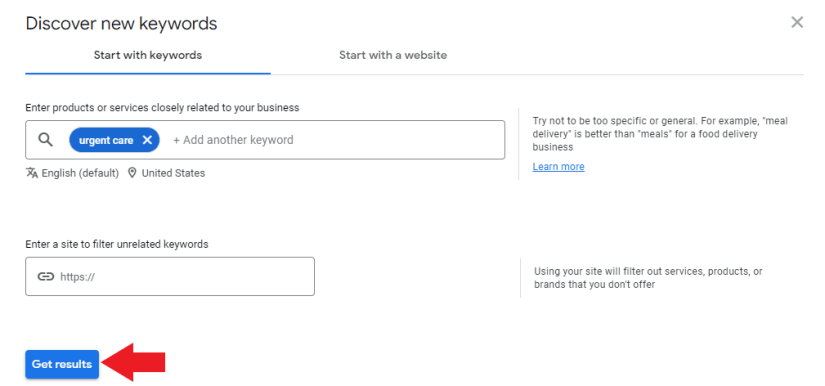Switch to Start with a website tab
This screenshot has width=825, height=386.
coord(393,55)
